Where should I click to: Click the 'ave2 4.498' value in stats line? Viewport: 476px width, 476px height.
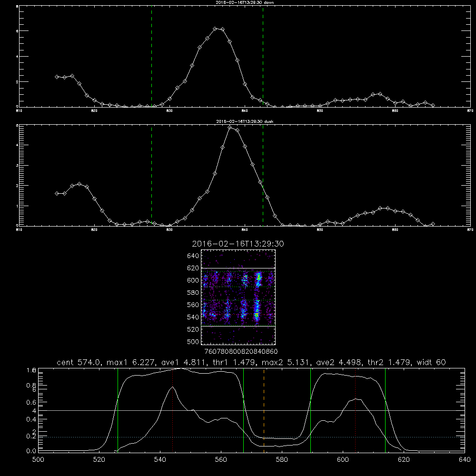[338, 362]
